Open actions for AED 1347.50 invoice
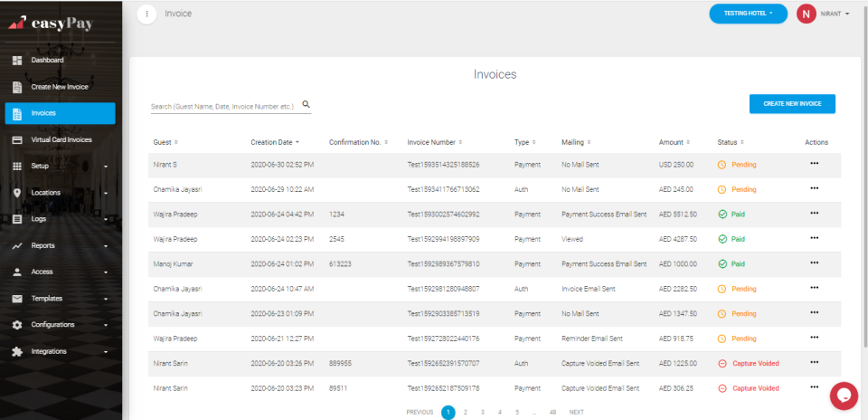The image size is (868, 420). click(815, 312)
